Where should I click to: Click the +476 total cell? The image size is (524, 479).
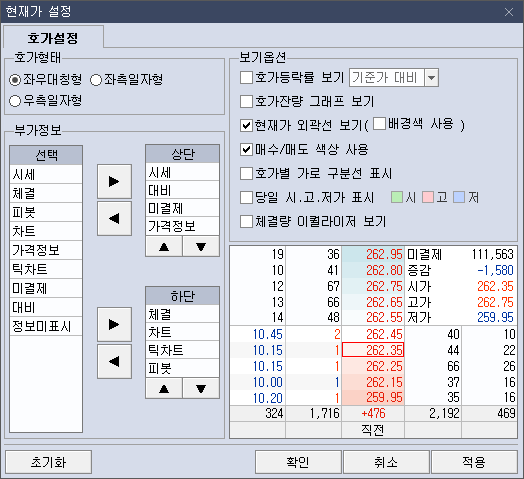[373, 413]
